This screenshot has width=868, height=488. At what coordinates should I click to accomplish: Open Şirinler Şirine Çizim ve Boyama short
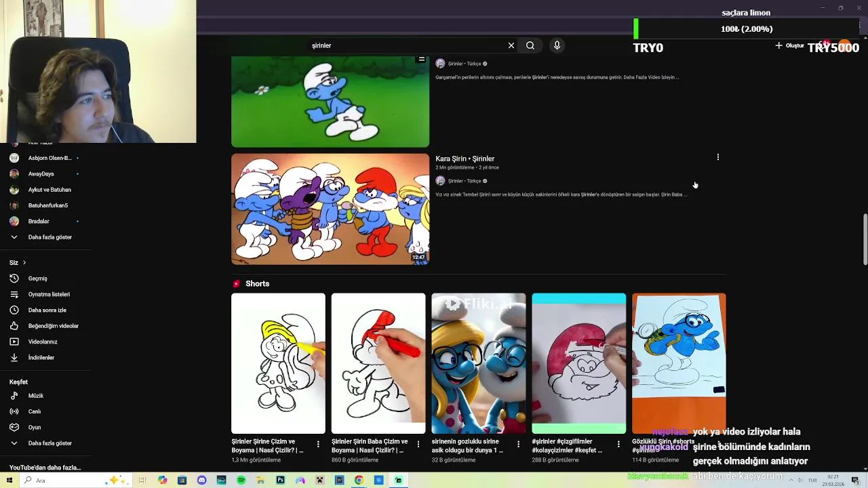[278, 363]
